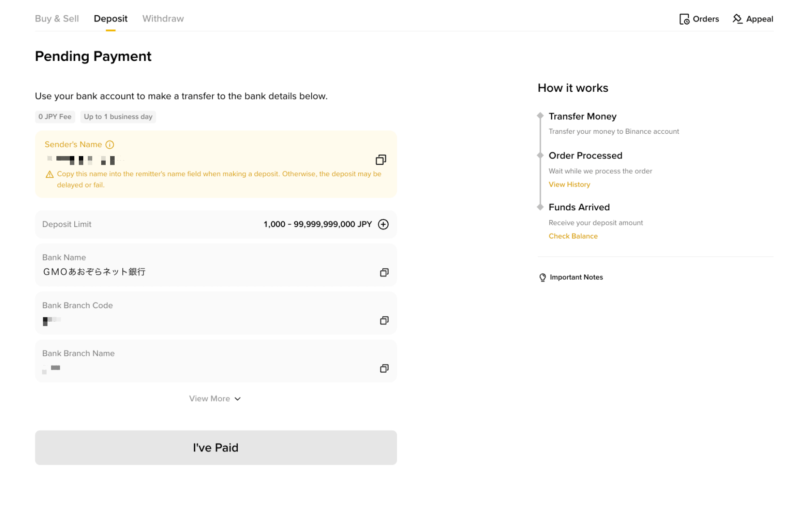Select the Deposit tab
The width and height of the screenshot is (806, 532).
point(111,19)
